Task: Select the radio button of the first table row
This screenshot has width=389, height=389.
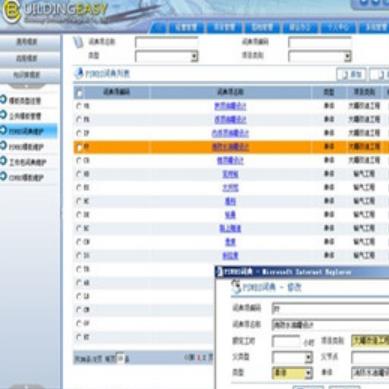Action: click(79, 106)
